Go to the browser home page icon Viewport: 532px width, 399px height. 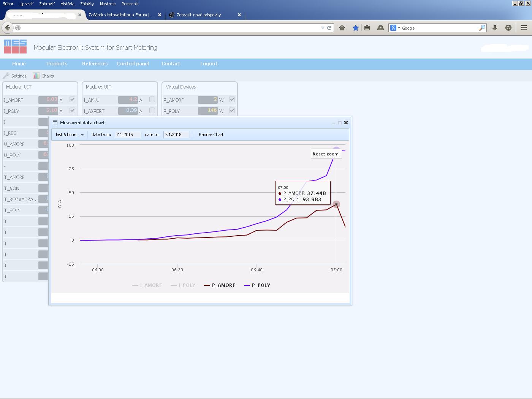[x=342, y=28]
